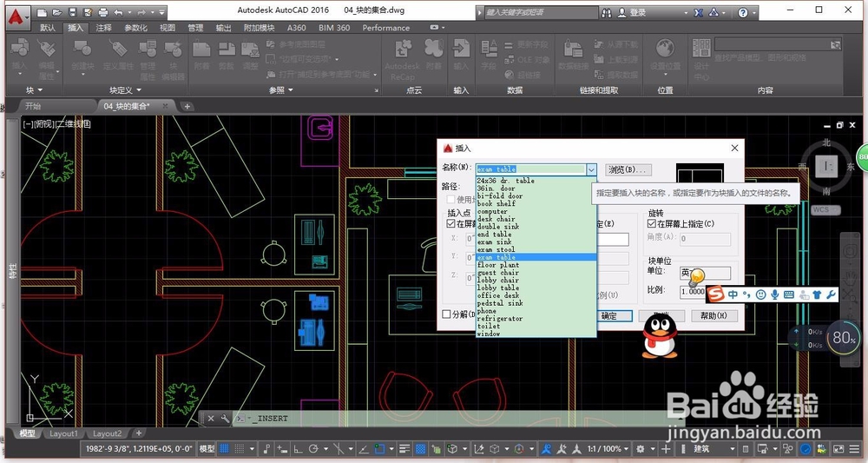Toggle lineweight display in status bar

pos(404,448)
